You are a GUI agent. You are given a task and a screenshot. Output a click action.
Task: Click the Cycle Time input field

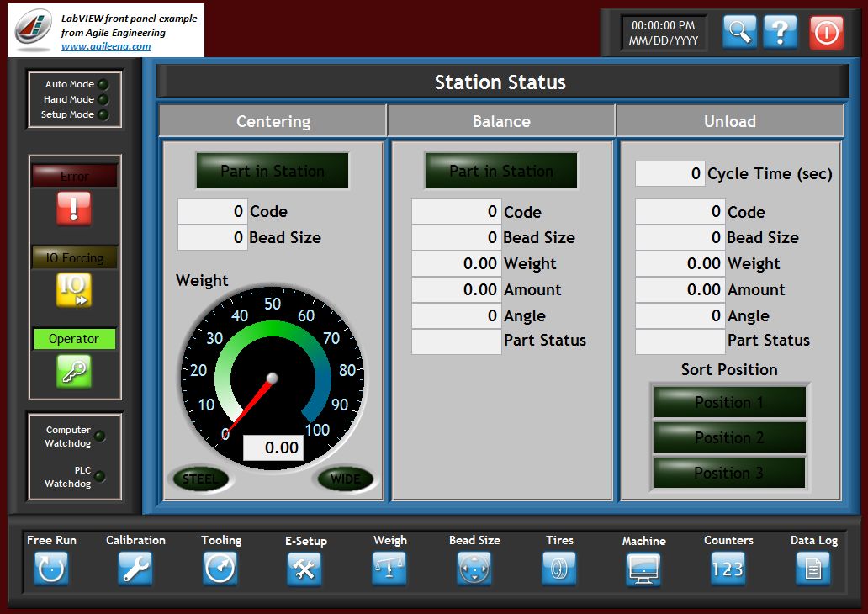[x=670, y=174]
